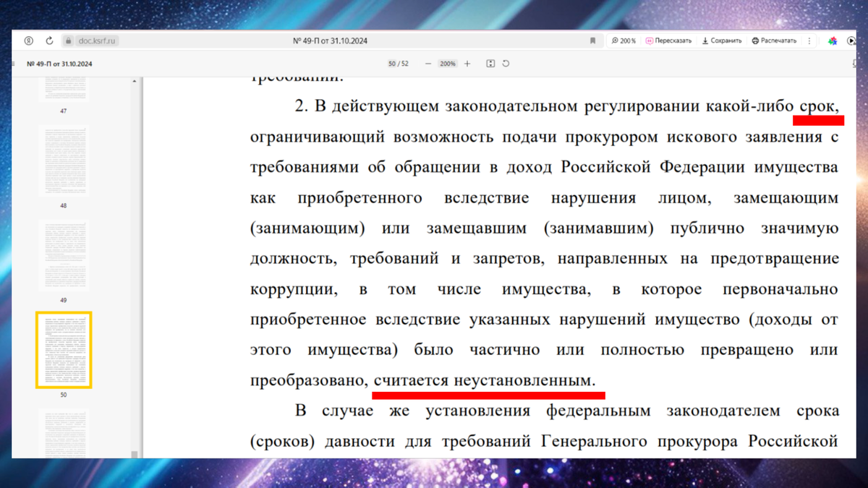Click the thumbnail panel scrollbar thumb at the bottom
868x488 pixels.
point(134,454)
